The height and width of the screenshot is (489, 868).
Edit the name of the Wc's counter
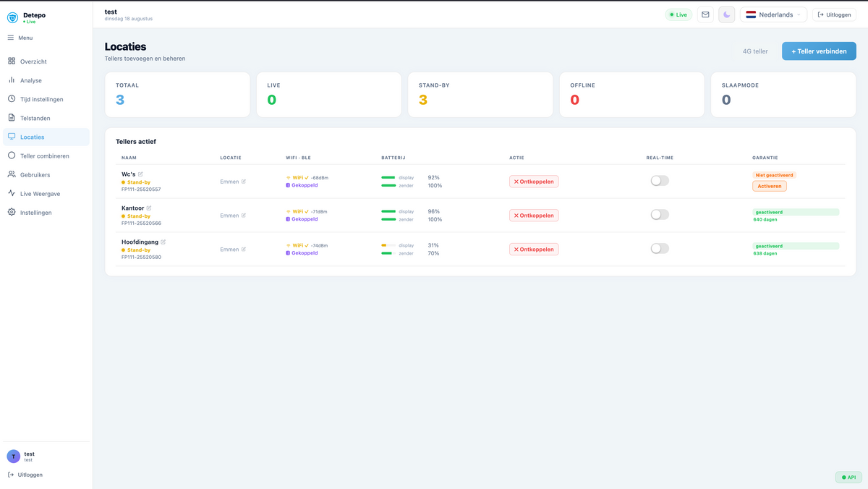click(x=141, y=174)
